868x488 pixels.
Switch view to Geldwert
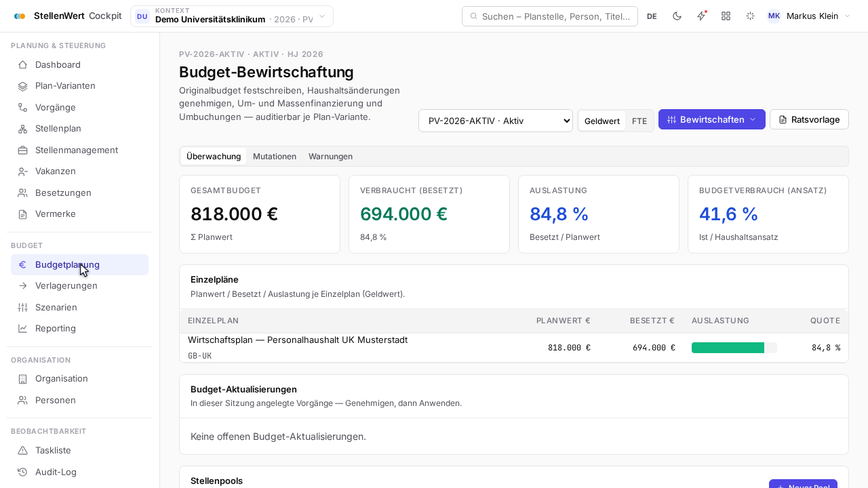[x=601, y=121]
